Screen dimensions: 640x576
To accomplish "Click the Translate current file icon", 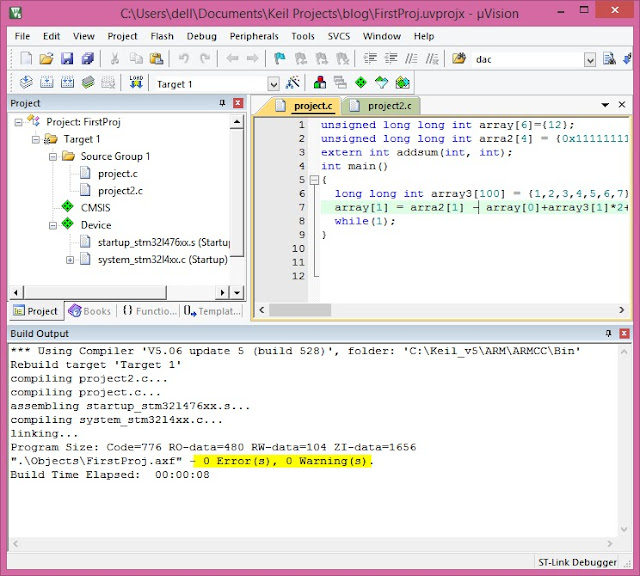I will (x=26, y=83).
